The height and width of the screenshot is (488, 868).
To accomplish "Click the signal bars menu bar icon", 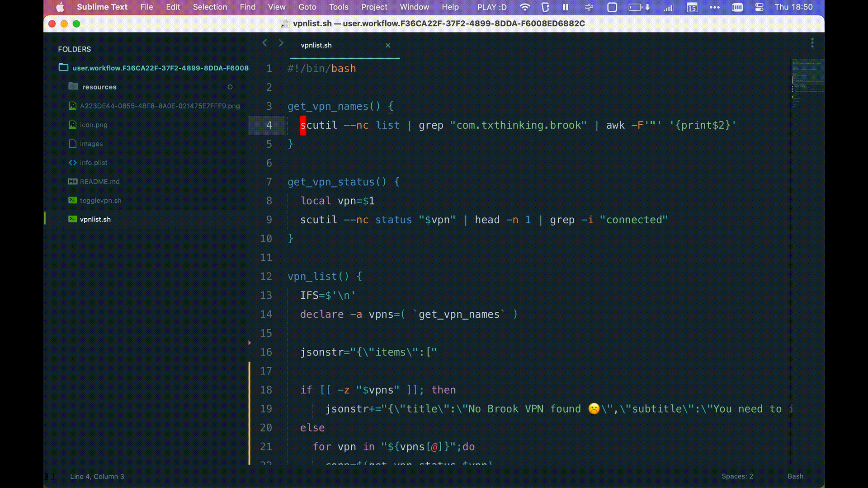I will [669, 7].
